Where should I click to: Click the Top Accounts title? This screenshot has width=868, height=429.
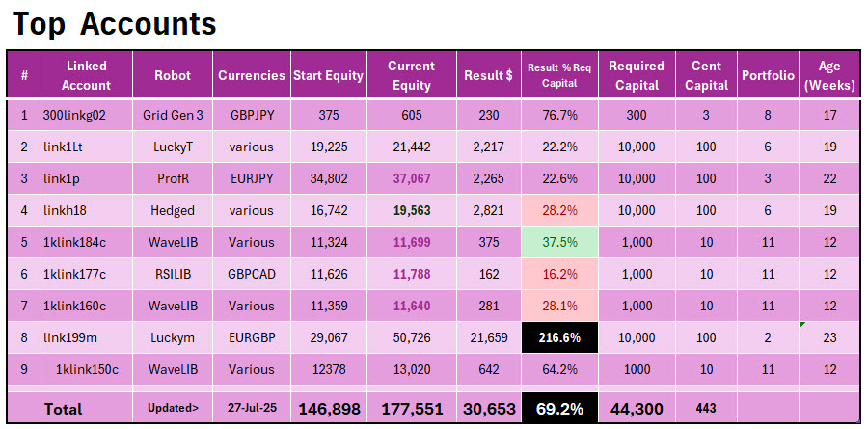click(114, 23)
